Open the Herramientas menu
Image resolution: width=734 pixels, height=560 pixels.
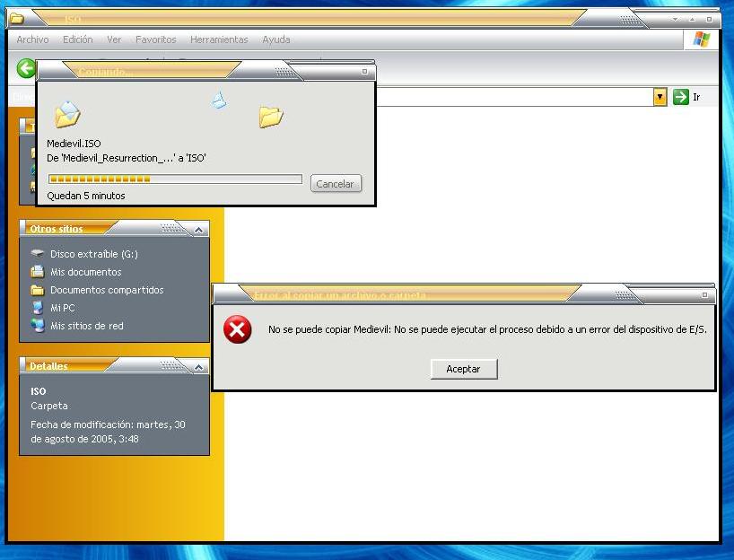tap(219, 39)
